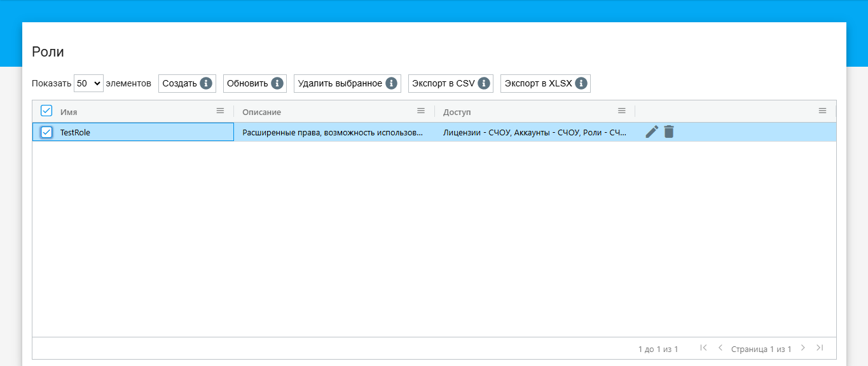The image size is (868, 366).
Task: Open the Доступ column menu
Action: coord(621,111)
